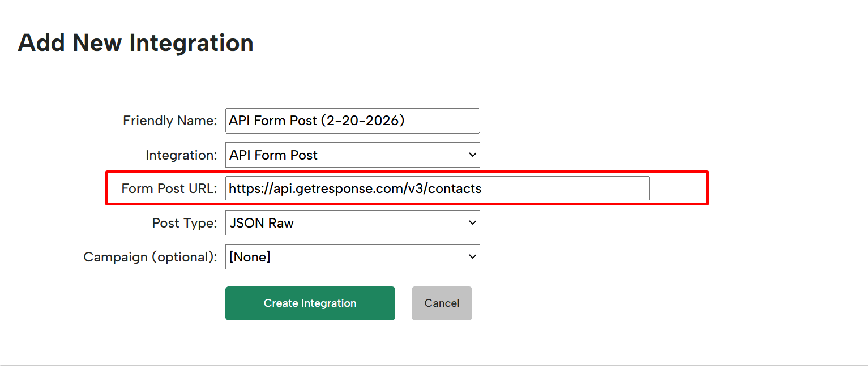Screen dimensions: 868x373
Task: Click the Integration dropdown chevron arrow
Action: click(472, 155)
